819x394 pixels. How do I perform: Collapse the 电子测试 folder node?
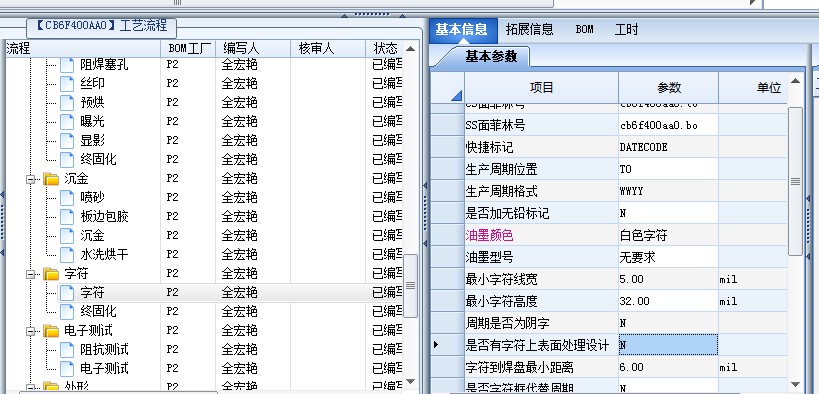(31, 331)
